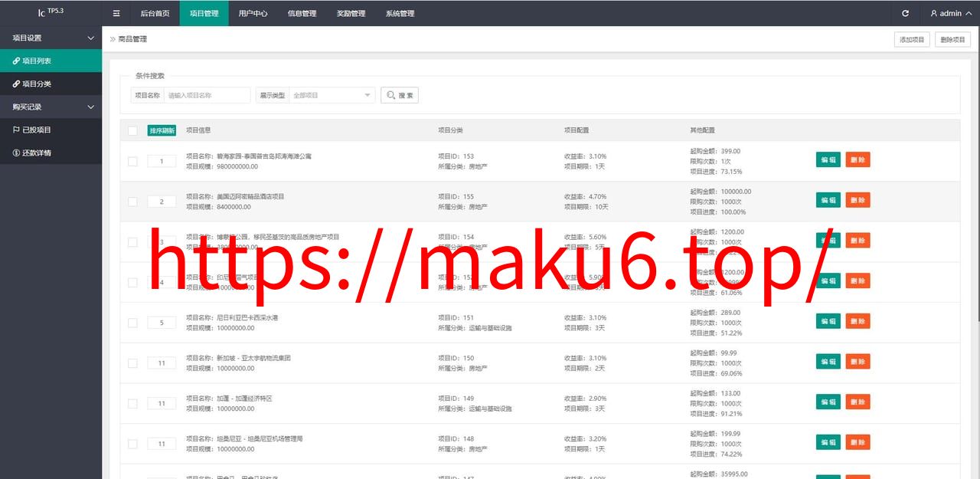The height and width of the screenshot is (479, 980).
Task: Open the 展示类型 dropdown
Action: [x=332, y=95]
